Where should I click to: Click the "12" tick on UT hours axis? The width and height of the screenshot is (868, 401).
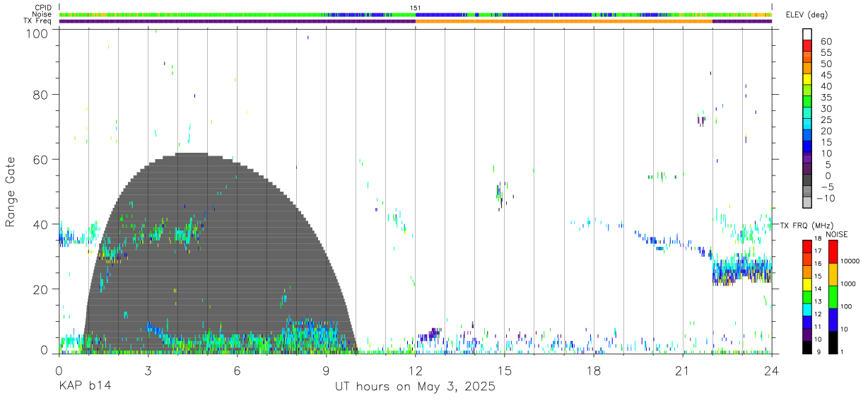coord(416,371)
